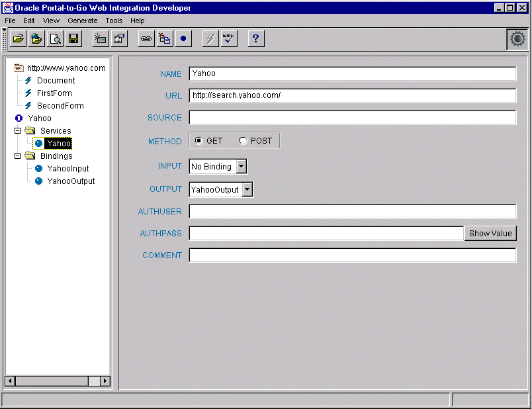The width and height of the screenshot is (532, 409).
Task: Maximize the Web Integration Developer window
Action: click(510, 7)
